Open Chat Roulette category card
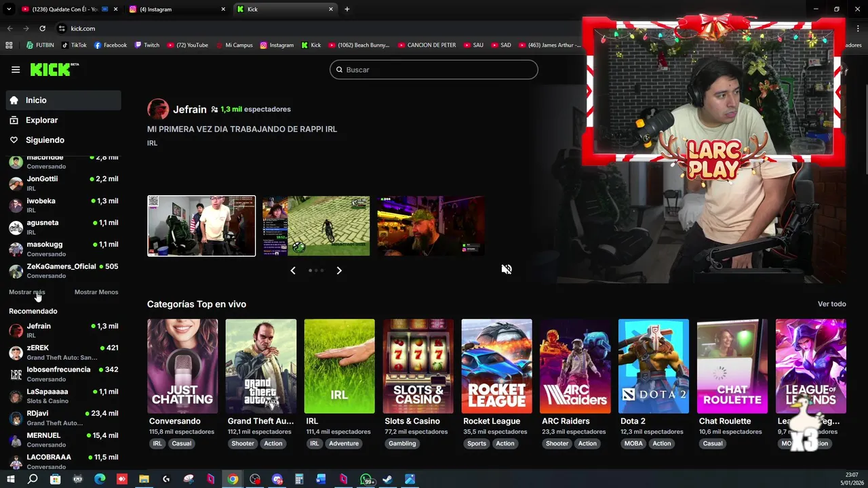Image resolution: width=868 pixels, height=488 pixels. coord(732,366)
